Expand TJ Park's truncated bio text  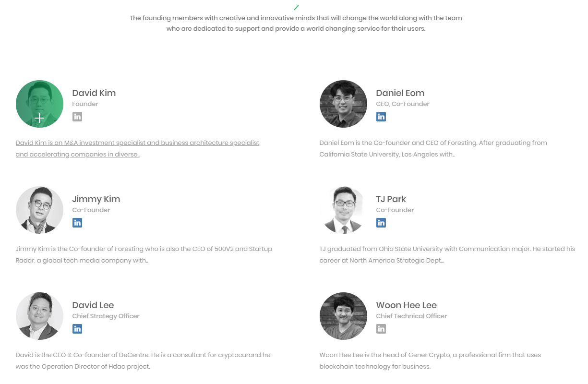pos(446,254)
